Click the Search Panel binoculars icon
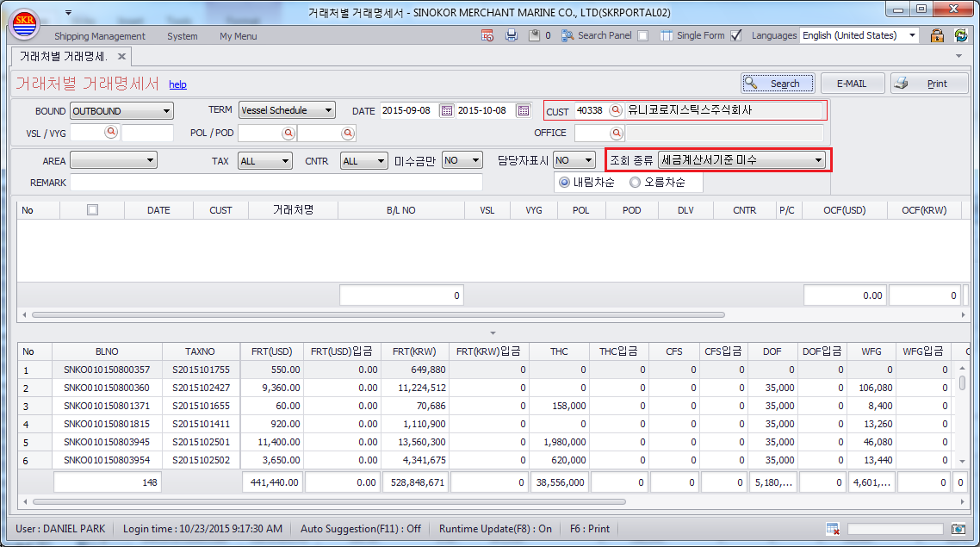 coord(568,35)
